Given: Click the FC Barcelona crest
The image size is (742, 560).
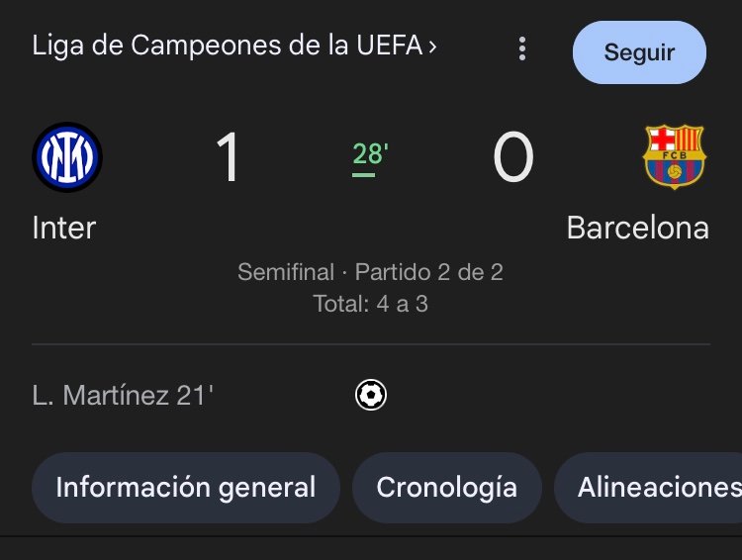Looking at the screenshot, I should point(675,156).
